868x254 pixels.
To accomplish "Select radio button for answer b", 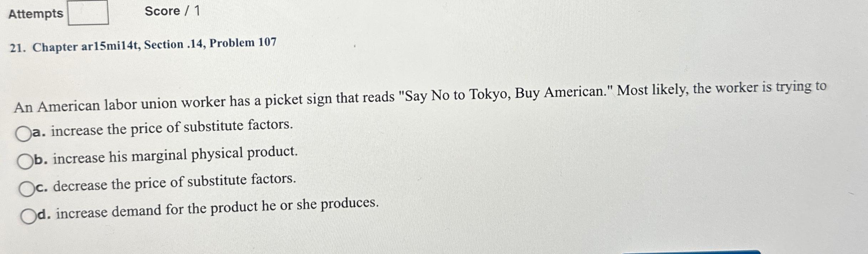I will [26, 161].
